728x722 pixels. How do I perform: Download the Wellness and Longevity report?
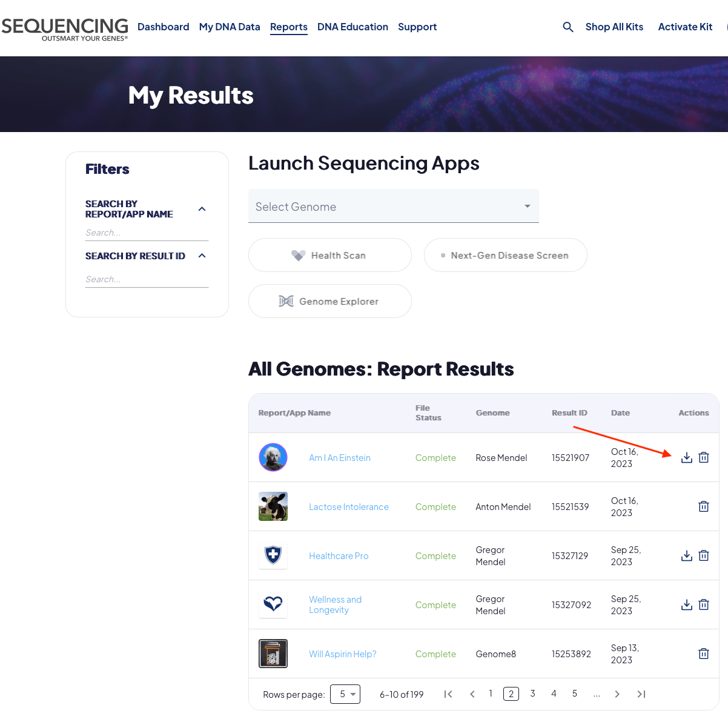point(686,604)
